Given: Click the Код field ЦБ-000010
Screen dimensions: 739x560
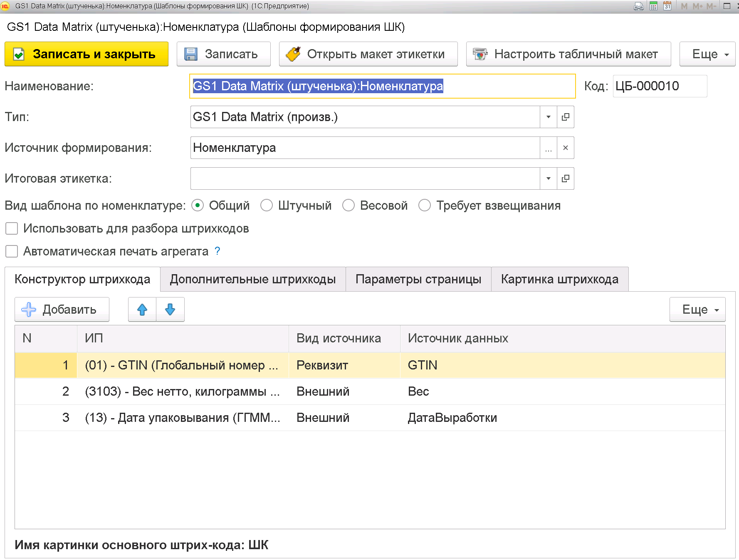Looking at the screenshot, I should [x=660, y=86].
